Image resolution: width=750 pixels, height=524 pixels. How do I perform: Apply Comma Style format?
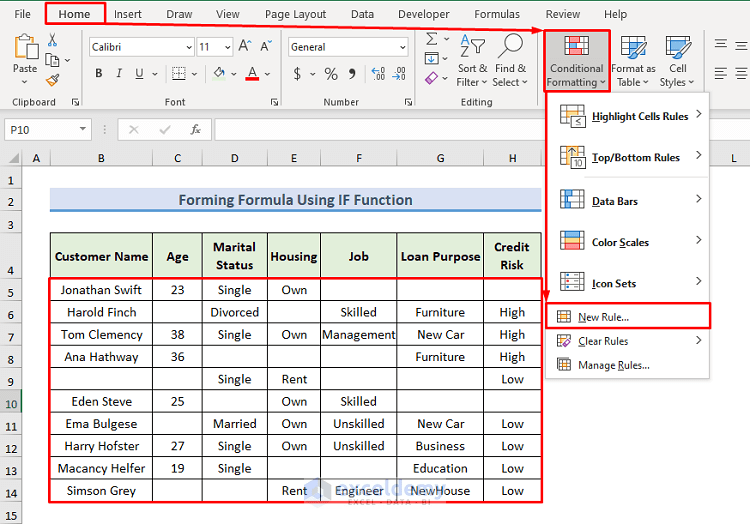point(353,74)
